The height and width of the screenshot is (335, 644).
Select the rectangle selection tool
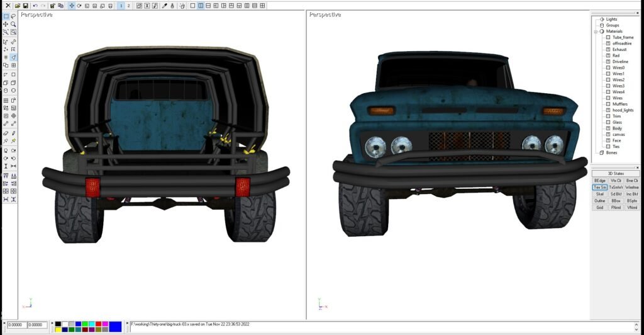tap(6, 16)
